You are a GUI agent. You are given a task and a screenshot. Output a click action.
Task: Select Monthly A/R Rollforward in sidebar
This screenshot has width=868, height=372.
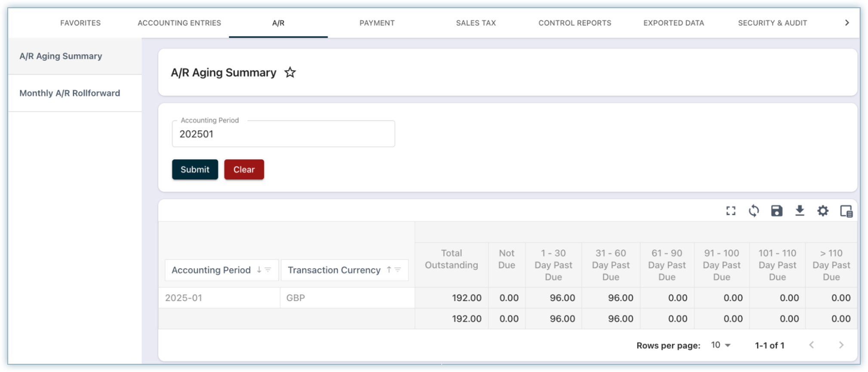point(70,93)
